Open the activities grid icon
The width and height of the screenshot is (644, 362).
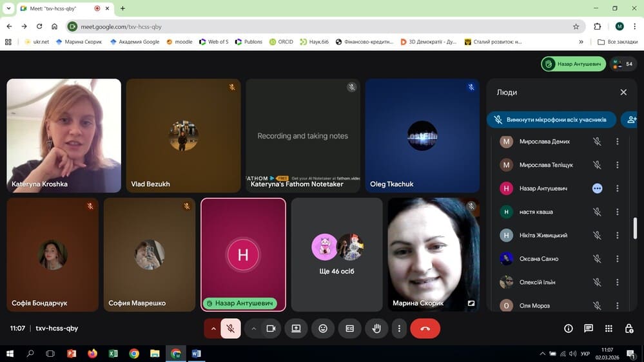point(609,329)
